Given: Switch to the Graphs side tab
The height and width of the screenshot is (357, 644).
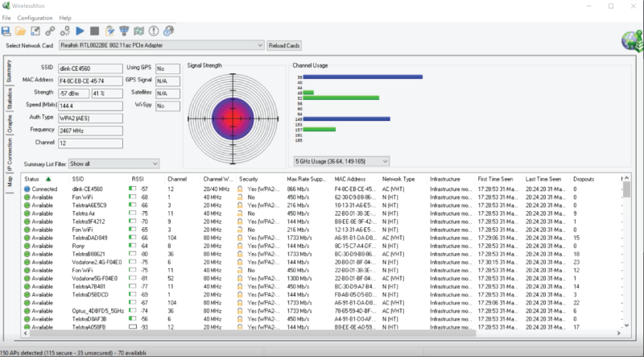Looking at the screenshot, I should point(9,124).
